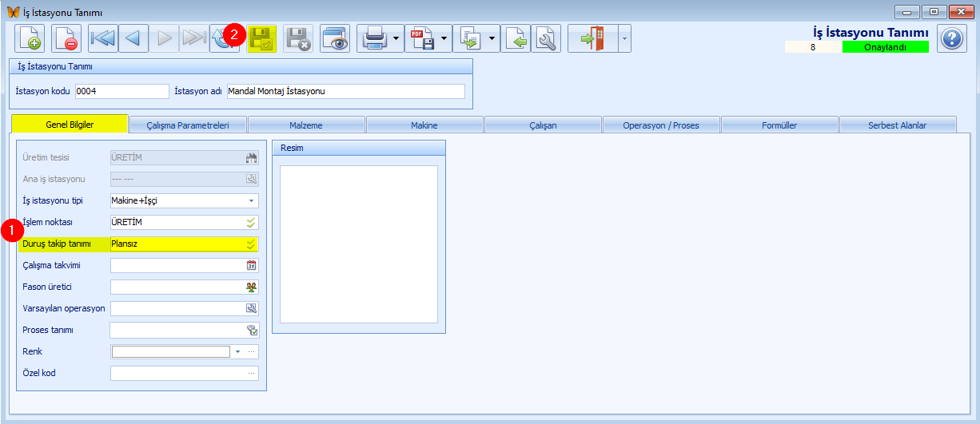
Task: Click the new record icon with green plus
Action: tap(29, 38)
